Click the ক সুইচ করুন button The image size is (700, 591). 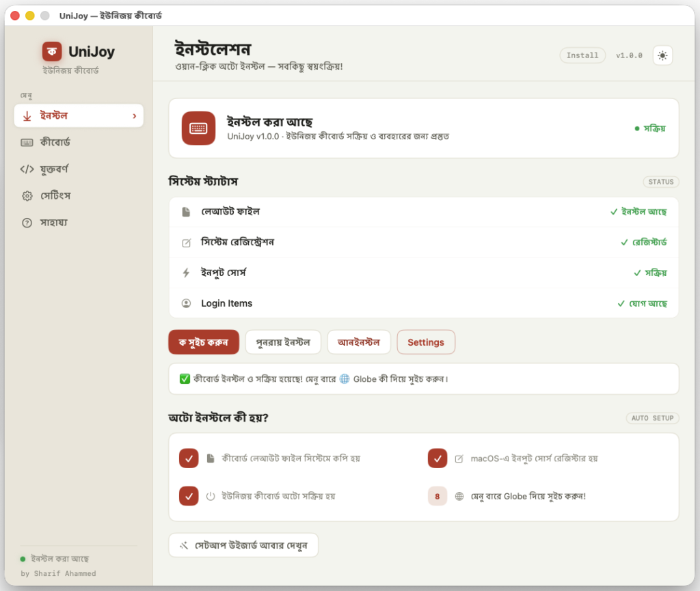(x=204, y=342)
